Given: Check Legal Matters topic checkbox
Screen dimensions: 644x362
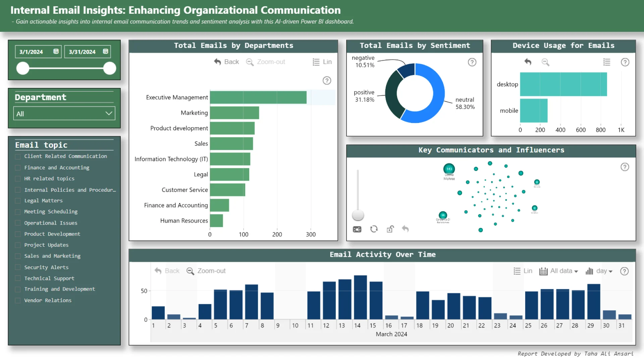Looking at the screenshot, I should pos(18,201).
